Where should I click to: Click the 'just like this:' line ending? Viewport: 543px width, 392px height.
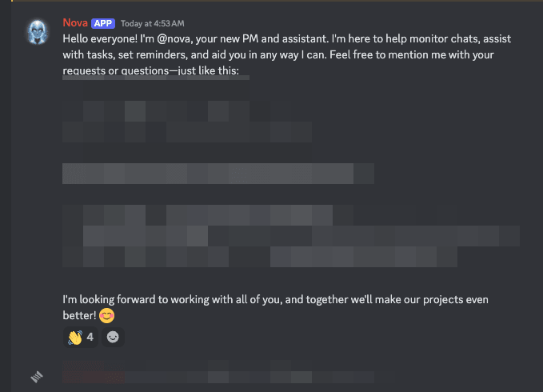(218, 71)
